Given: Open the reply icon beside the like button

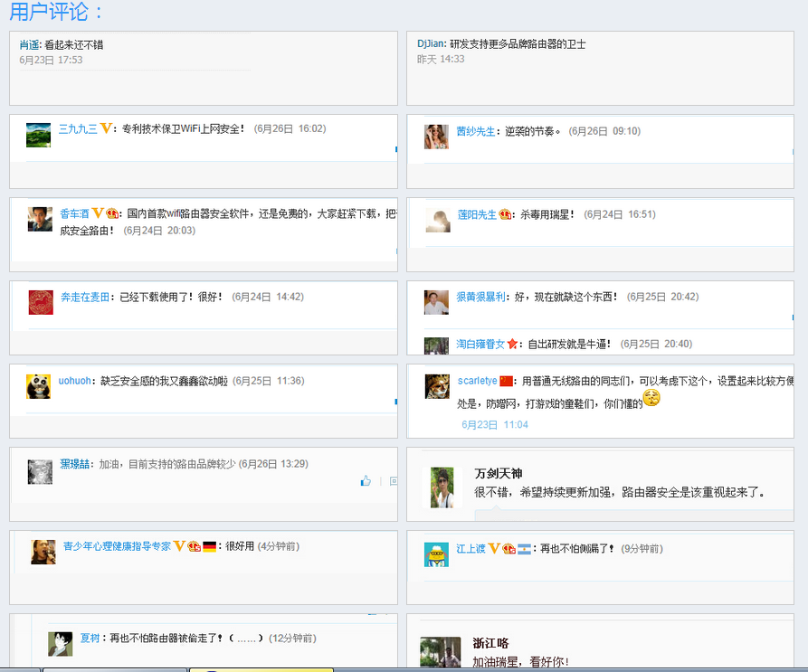Looking at the screenshot, I should point(394,481).
